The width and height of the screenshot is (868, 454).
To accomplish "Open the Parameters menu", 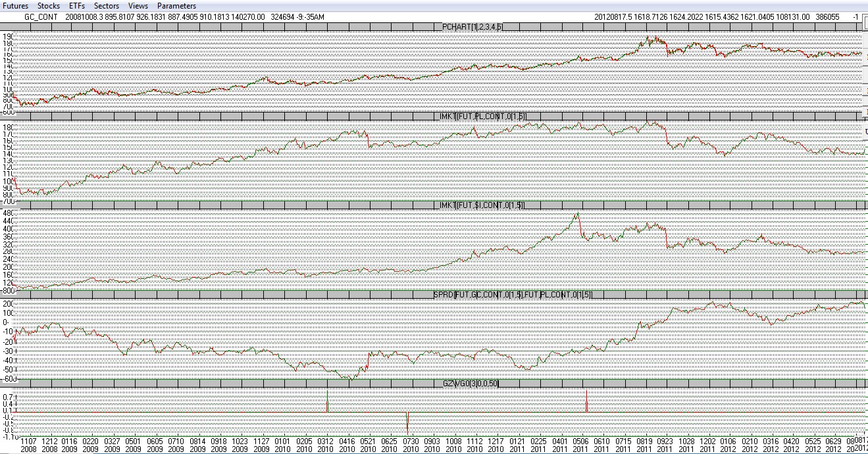I will click(x=176, y=6).
